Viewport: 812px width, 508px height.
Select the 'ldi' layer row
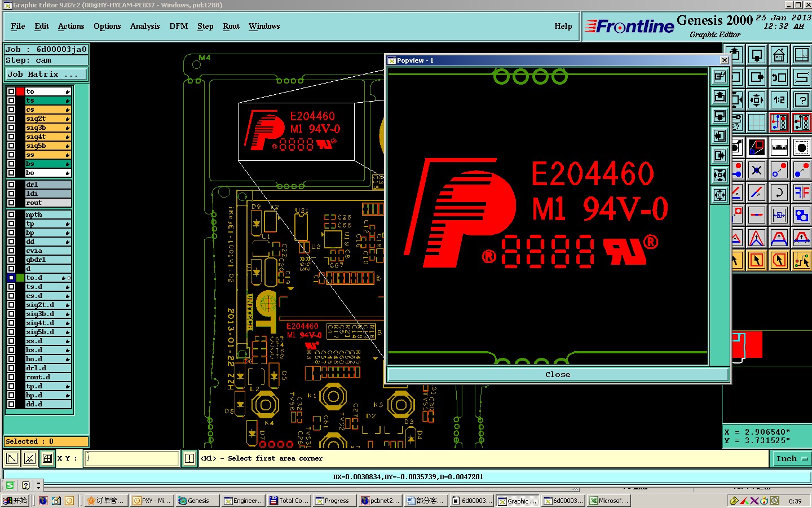48,194
